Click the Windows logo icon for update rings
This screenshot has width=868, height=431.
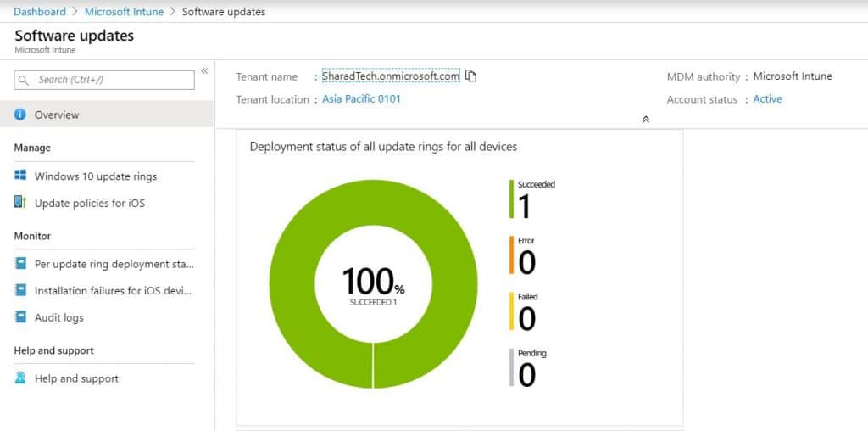(20, 175)
